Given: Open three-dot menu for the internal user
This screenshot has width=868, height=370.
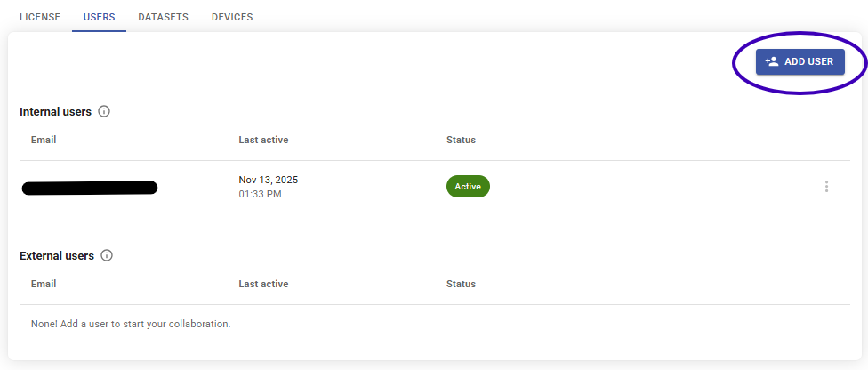Looking at the screenshot, I should click(x=826, y=187).
